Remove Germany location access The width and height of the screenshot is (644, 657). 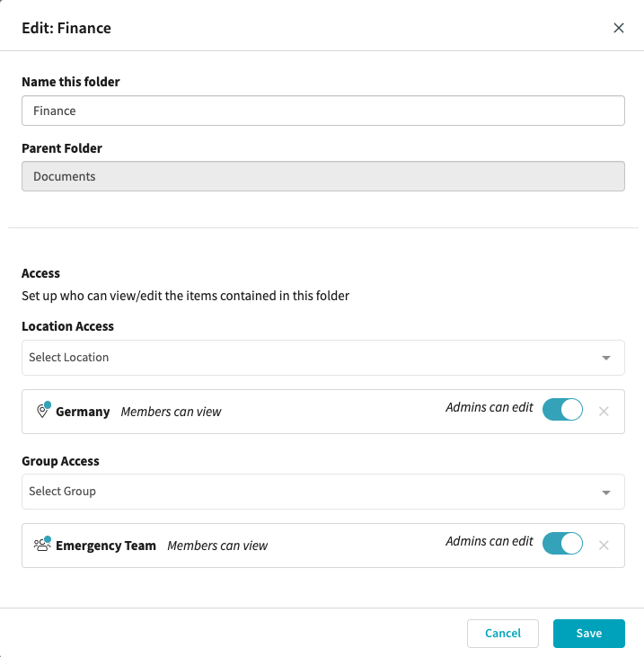click(x=604, y=412)
